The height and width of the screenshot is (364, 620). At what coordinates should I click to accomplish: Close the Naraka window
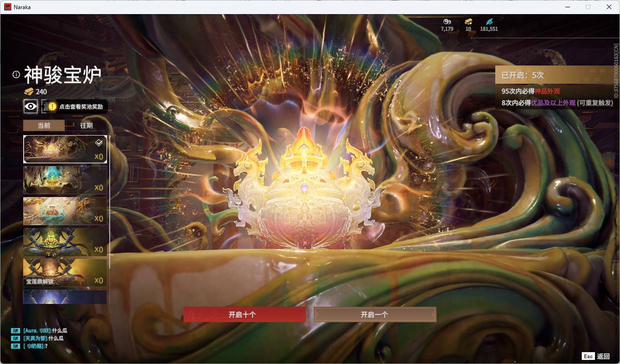click(x=609, y=7)
